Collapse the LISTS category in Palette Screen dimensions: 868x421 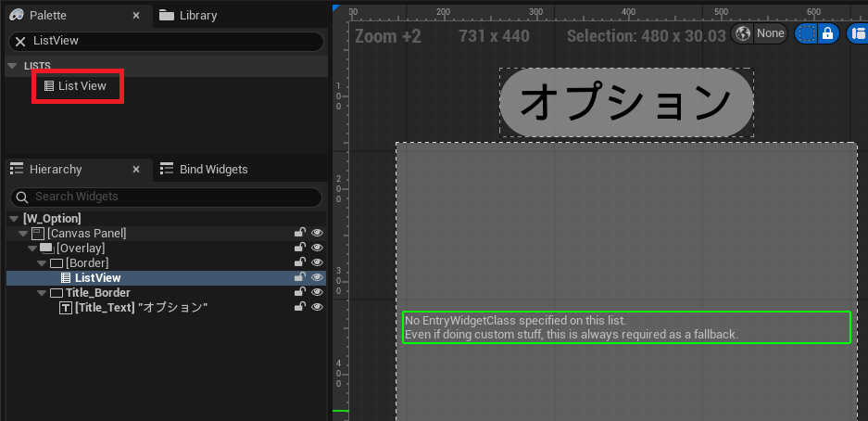[x=12, y=66]
